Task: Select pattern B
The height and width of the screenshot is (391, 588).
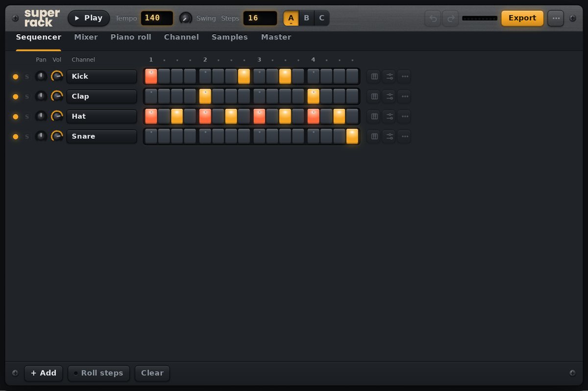Action: click(x=306, y=18)
